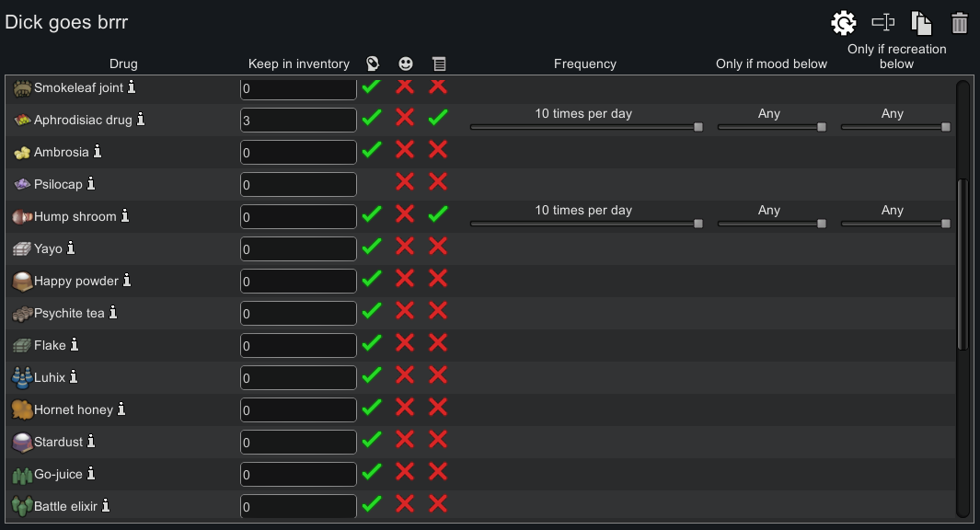Screen dimensions: 980x530
Task: Adjust Aphrodisiac drug mood threshold slider
Action: tap(772, 127)
